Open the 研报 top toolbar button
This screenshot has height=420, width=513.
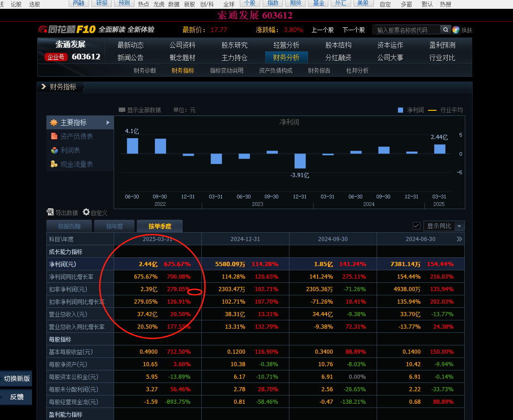coord(102,3)
